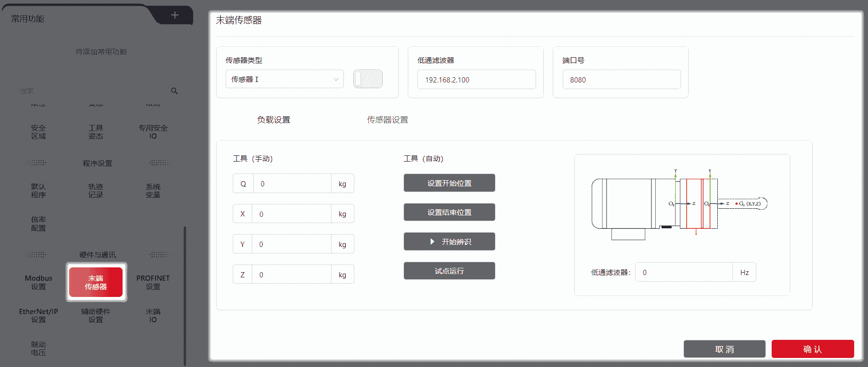The height and width of the screenshot is (367, 868).
Task: Open Modbus 设置 from the function grid
Action: coord(39,282)
